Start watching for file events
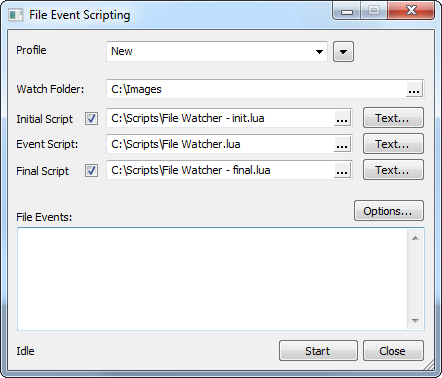Screen dimensions: 442x378 pyautogui.click(x=318, y=351)
